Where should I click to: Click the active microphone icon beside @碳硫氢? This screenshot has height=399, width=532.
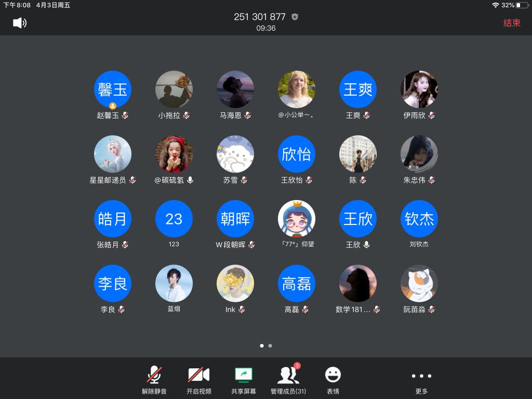190,180
